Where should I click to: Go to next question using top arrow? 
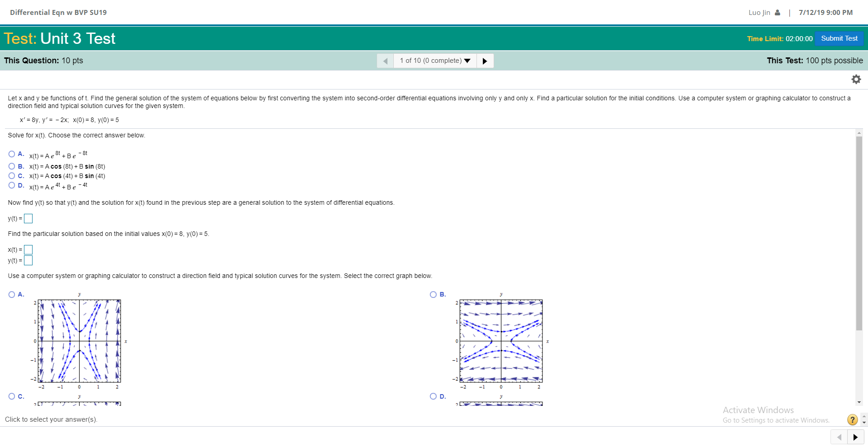point(485,61)
